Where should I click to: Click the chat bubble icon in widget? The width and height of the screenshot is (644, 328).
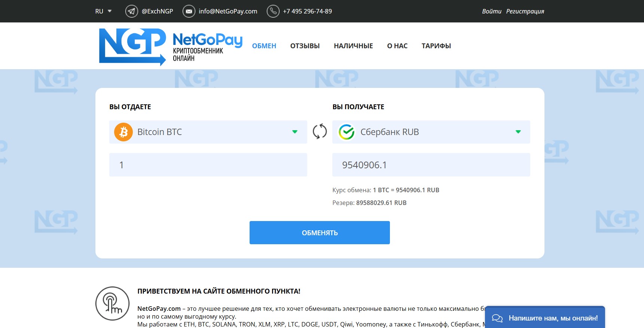pyautogui.click(x=497, y=318)
